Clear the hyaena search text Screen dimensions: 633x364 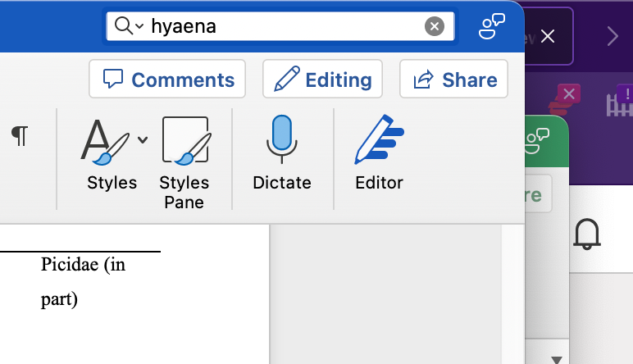click(x=435, y=26)
